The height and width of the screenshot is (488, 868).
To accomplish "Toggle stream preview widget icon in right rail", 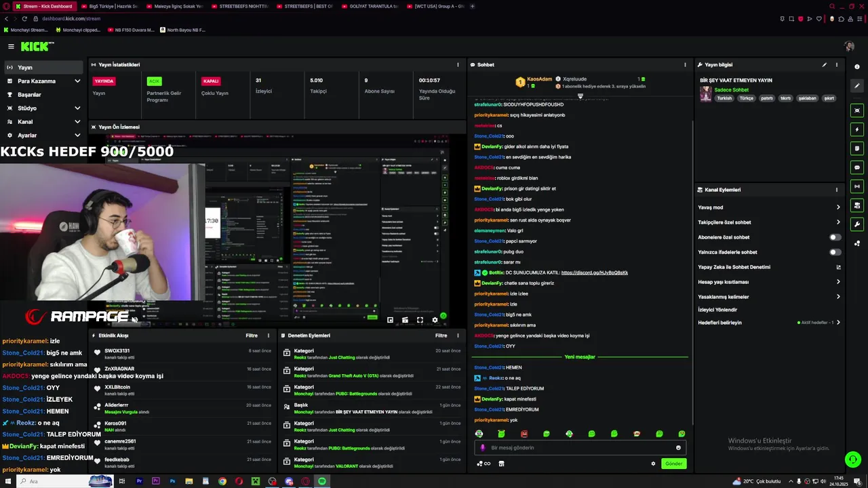I will pos(857,110).
